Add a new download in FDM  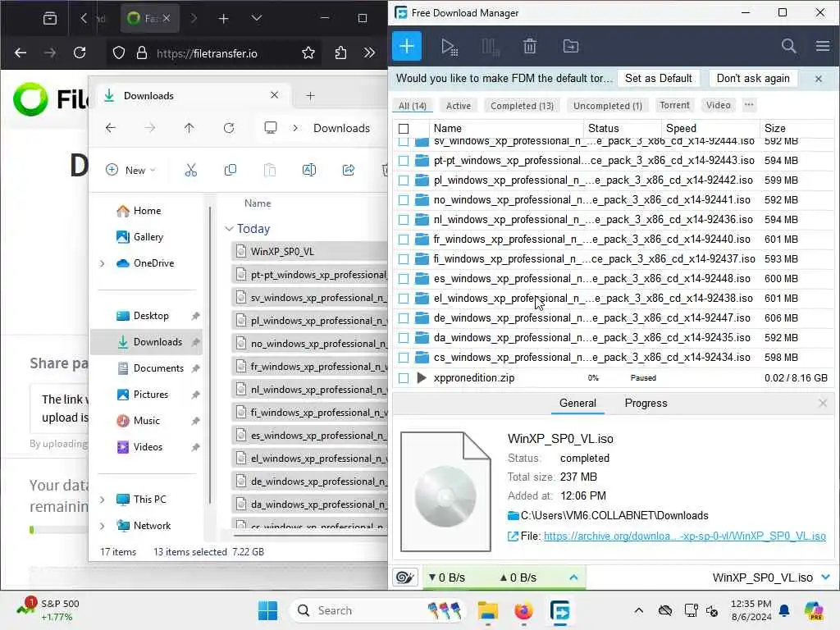[407, 46]
